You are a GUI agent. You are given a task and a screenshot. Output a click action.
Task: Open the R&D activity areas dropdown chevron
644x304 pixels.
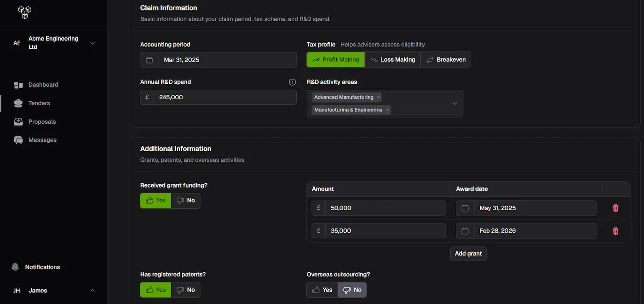455,103
